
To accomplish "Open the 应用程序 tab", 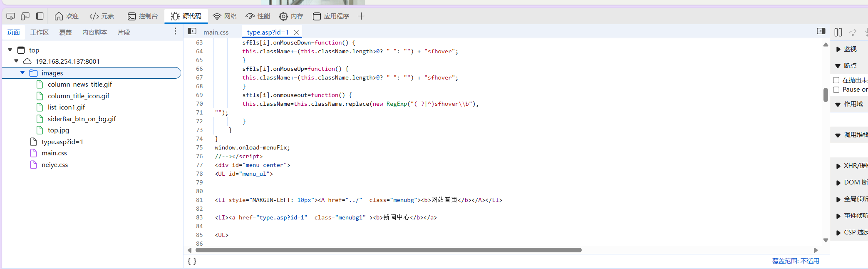I will click(x=331, y=16).
